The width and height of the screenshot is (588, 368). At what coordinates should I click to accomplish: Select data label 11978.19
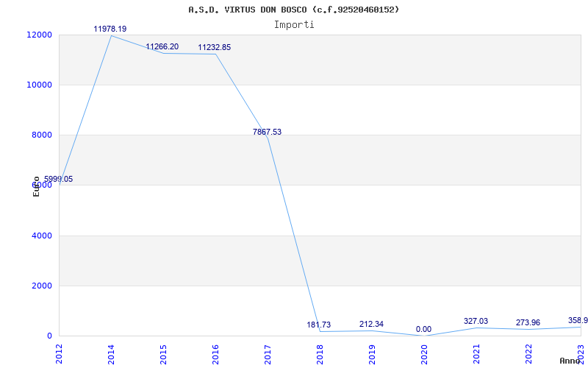[110, 29]
